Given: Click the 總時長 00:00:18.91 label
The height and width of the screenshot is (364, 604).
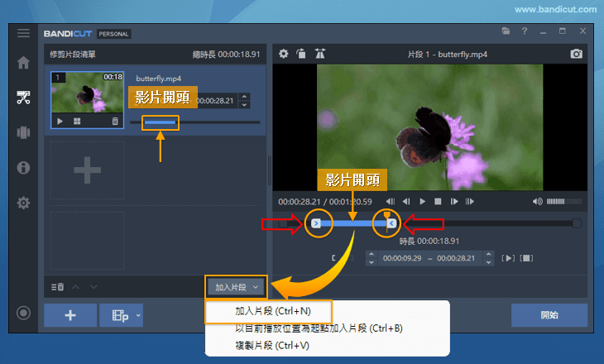Looking at the screenshot, I should (227, 55).
